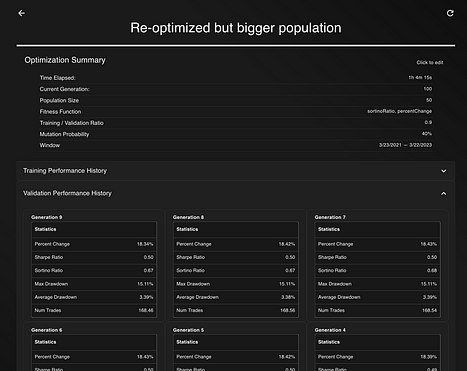
Task: Refresh the optimization page
Action: 450,13
